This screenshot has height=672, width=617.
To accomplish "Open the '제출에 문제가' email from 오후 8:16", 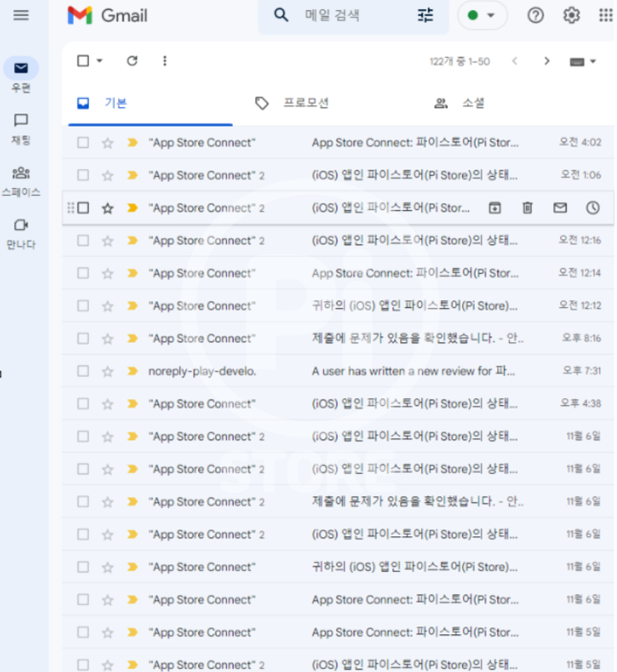I will pyautogui.click(x=338, y=338).
